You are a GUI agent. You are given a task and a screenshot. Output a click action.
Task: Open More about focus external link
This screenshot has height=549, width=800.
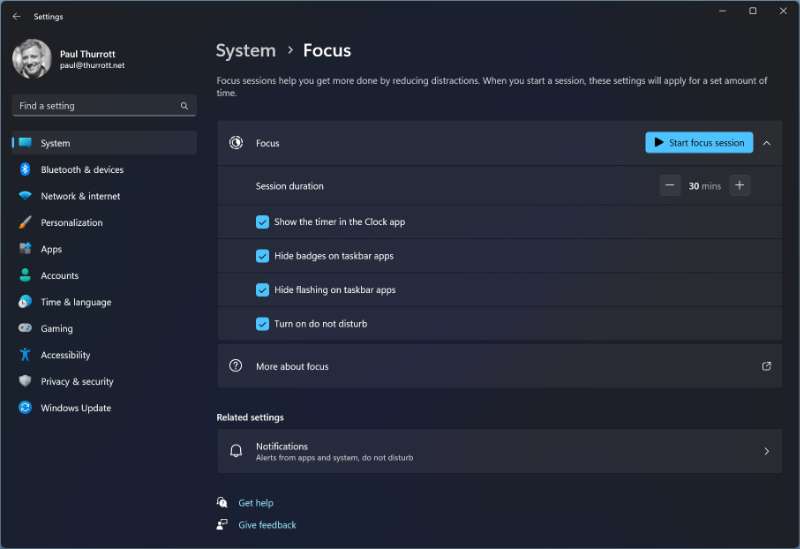coord(766,367)
